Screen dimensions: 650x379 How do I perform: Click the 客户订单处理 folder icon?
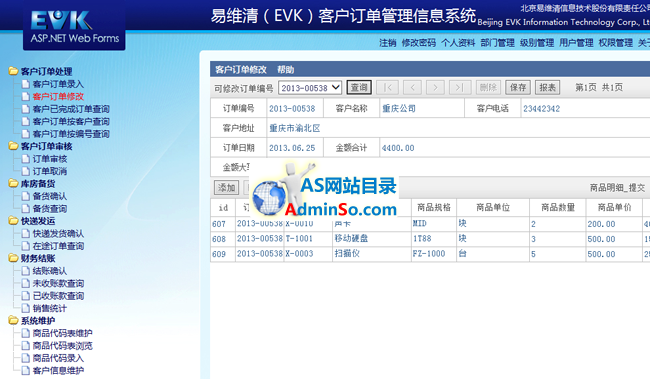click(13, 71)
